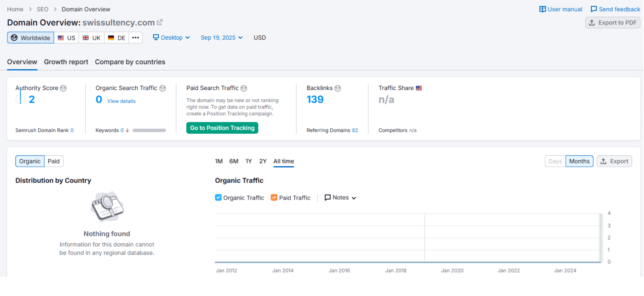644x296 pixels.
Task: Select the All time range
Action: [284, 161]
